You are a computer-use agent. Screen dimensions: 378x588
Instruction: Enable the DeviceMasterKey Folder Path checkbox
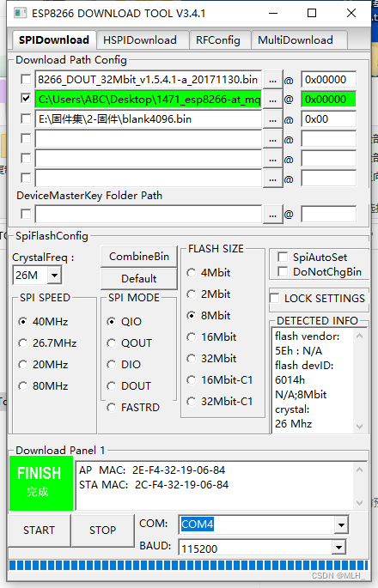point(26,214)
